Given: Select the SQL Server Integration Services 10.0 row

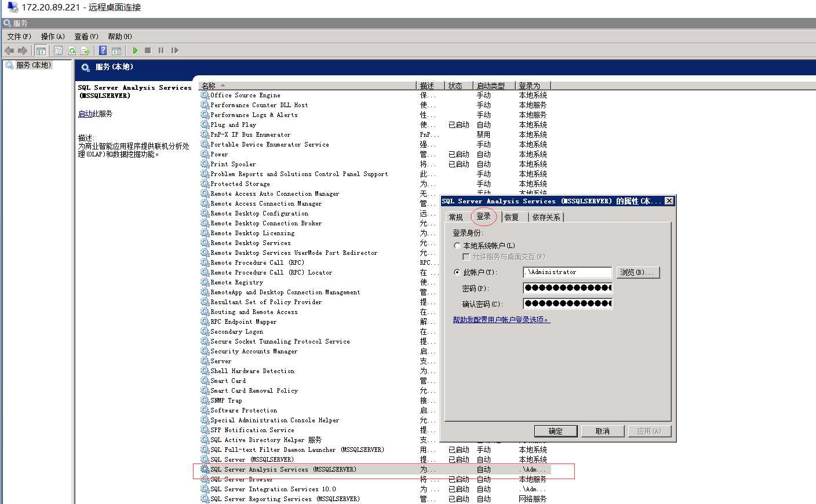Looking at the screenshot, I should tap(375, 489).
